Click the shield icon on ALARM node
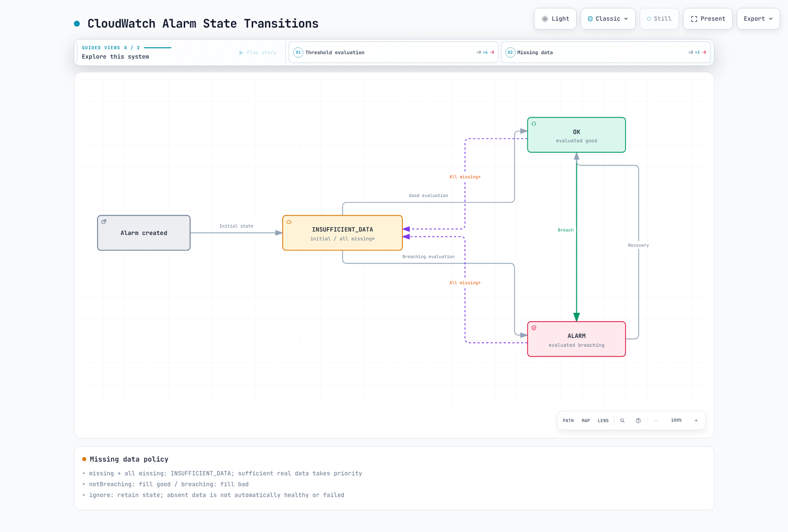The height and width of the screenshot is (532, 788). point(534,328)
